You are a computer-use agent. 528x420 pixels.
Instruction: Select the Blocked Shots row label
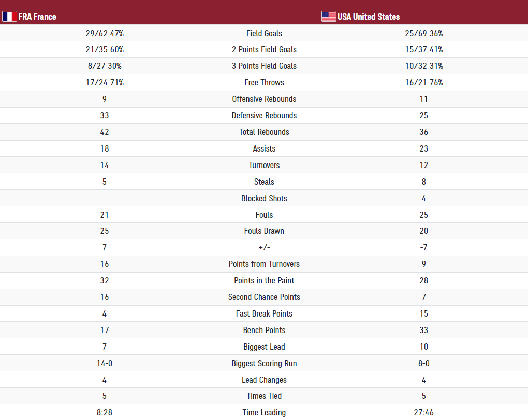click(264, 198)
